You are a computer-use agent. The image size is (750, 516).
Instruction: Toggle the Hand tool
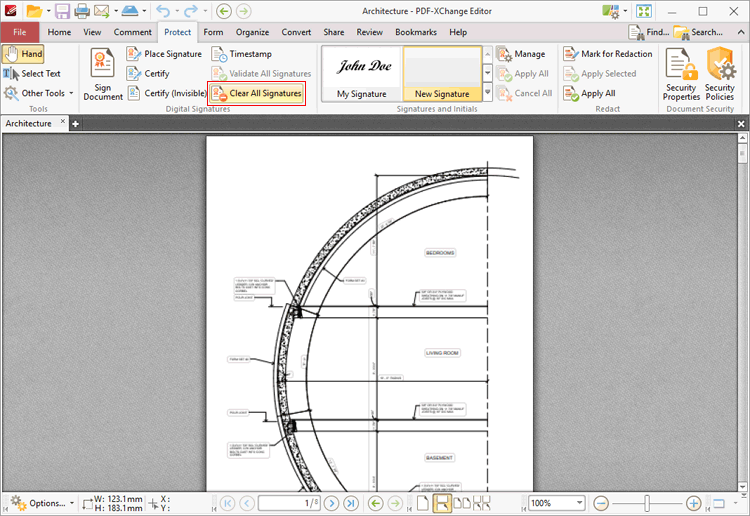23,54
